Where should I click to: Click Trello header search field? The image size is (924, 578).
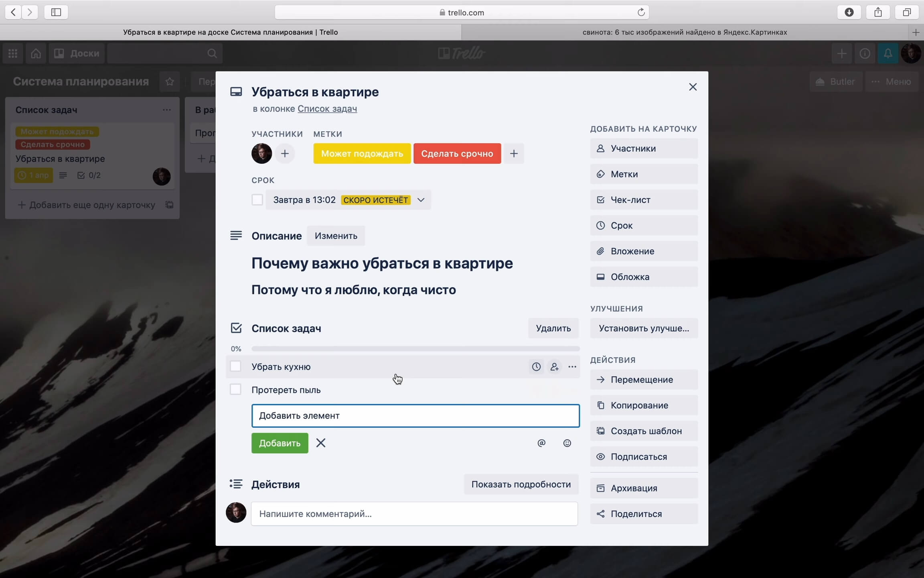coord(165,53)
